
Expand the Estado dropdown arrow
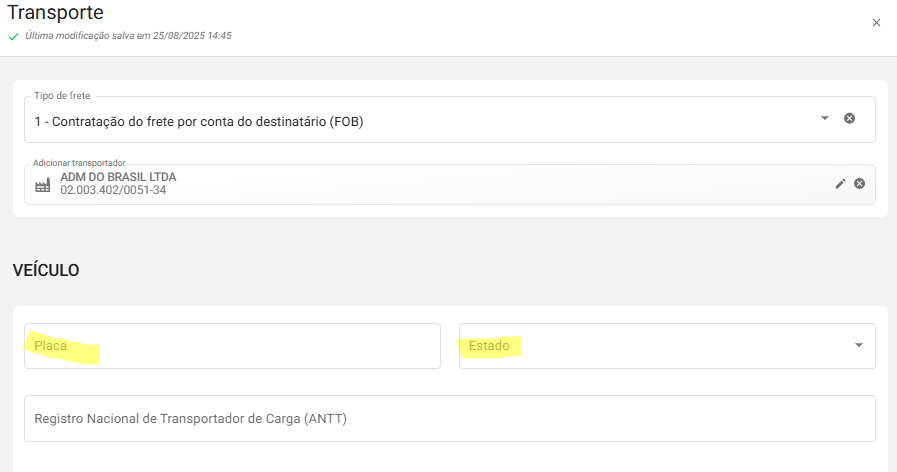[x=858, y=346]
